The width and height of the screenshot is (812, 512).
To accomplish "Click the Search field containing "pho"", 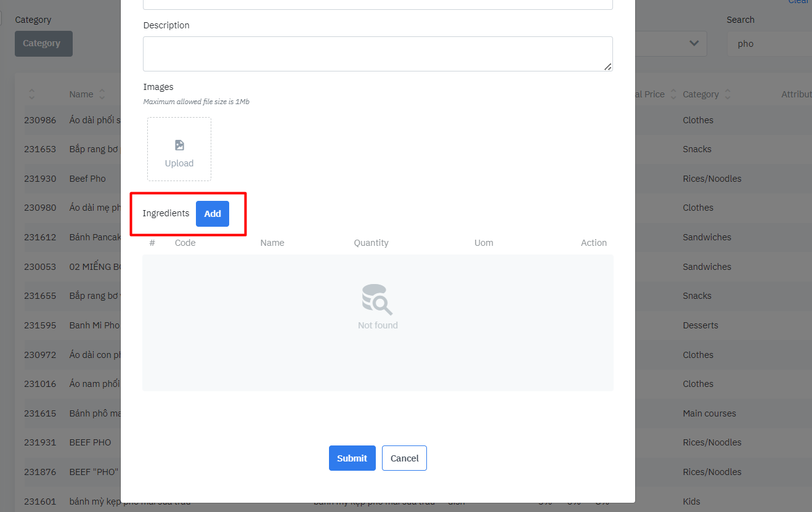I will pyautogui.click(x=770, y=44).
